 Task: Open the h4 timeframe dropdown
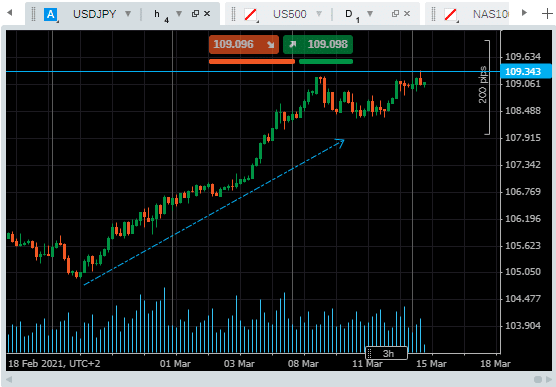[179, 14]
